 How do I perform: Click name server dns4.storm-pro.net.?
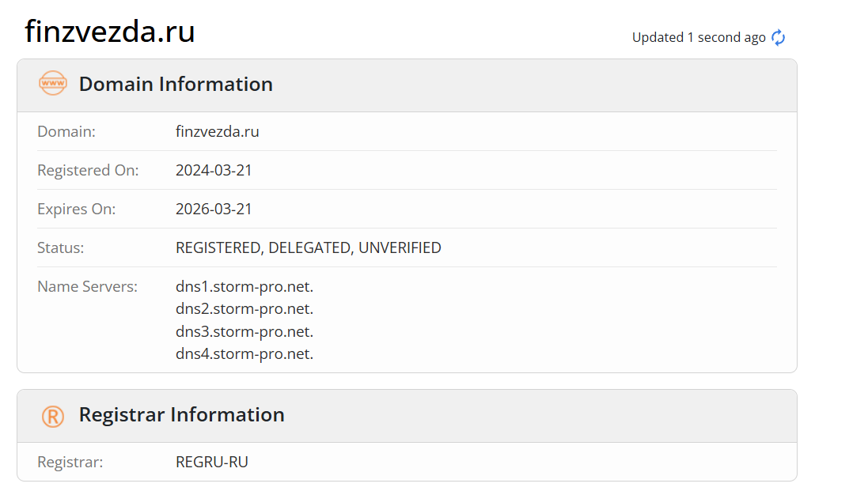(x=244, y=353)
